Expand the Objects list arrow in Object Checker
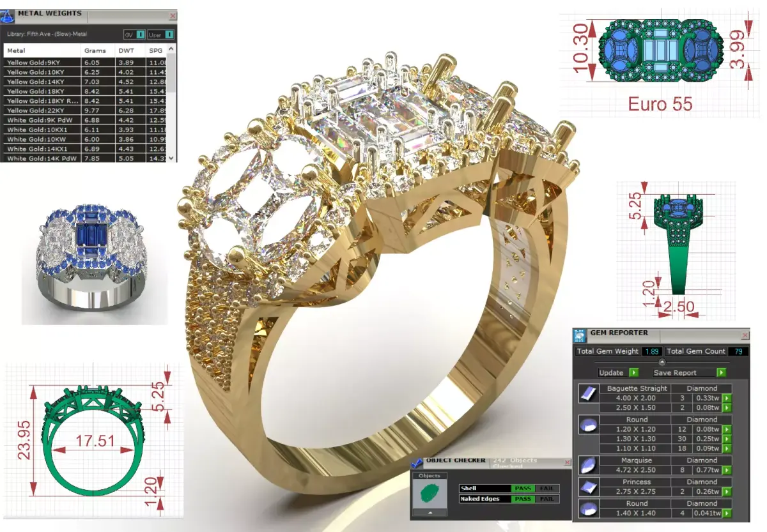 pyautogui.click(x=429, y=512)
